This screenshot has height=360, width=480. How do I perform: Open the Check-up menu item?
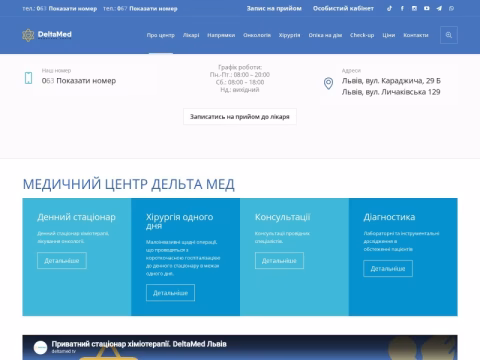pos(362,35)
